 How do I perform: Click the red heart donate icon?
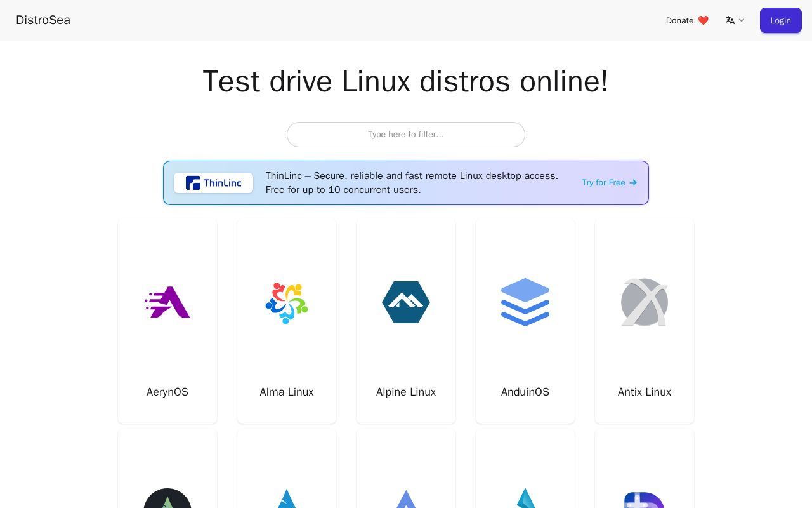(703, 20)
